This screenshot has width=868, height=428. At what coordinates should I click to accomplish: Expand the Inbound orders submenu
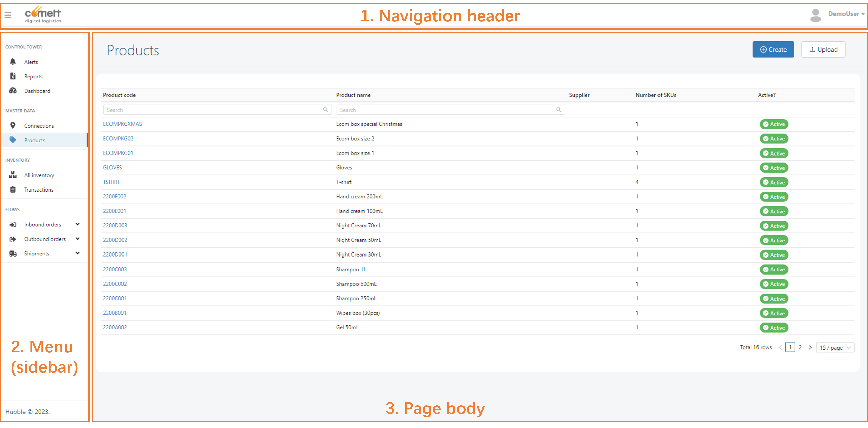click(x=78, y=224)
